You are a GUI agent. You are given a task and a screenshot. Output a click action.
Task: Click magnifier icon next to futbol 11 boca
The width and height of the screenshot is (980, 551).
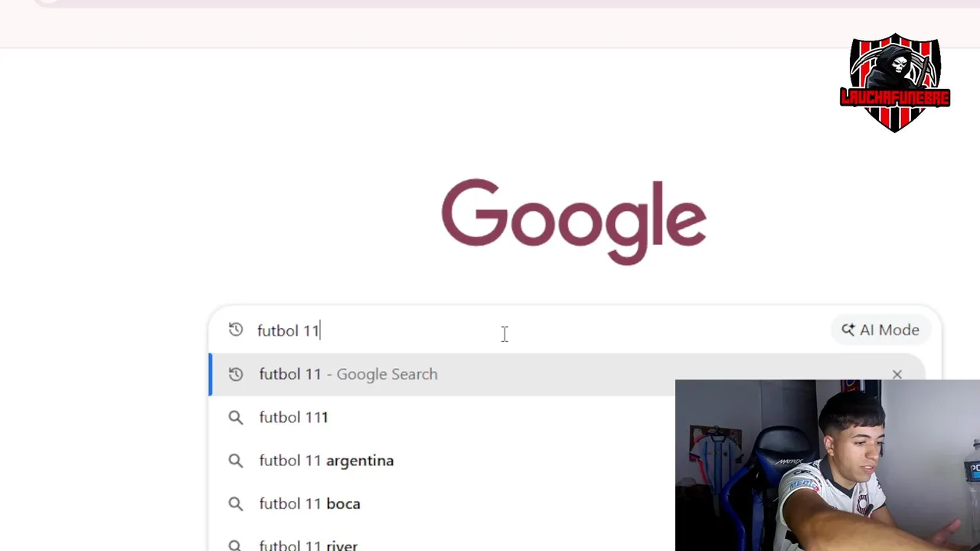236,504
